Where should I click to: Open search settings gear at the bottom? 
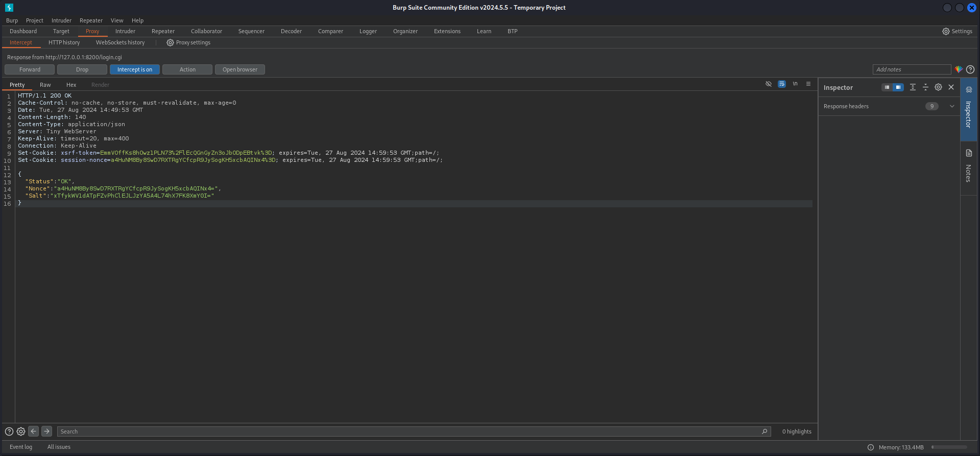click(21, 431)
